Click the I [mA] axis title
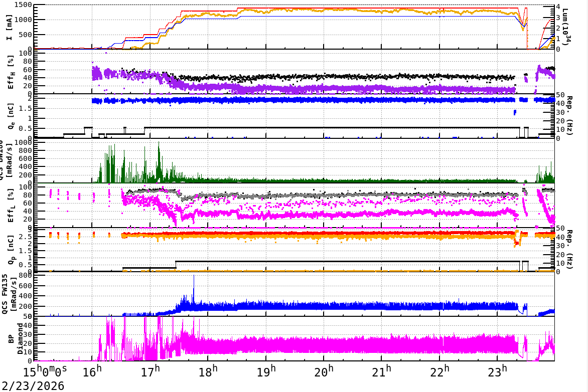 pos(10,28)
